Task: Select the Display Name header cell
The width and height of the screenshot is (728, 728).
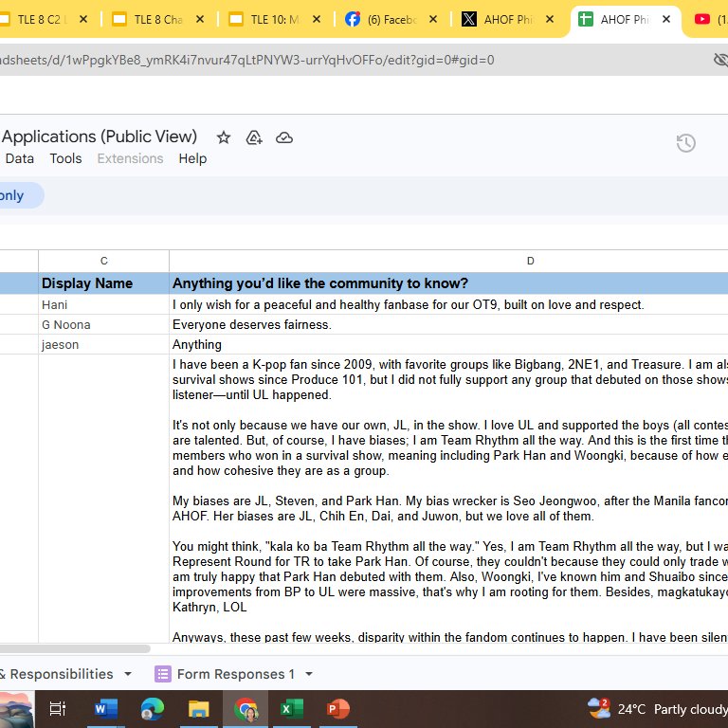Action: [104, 283]
